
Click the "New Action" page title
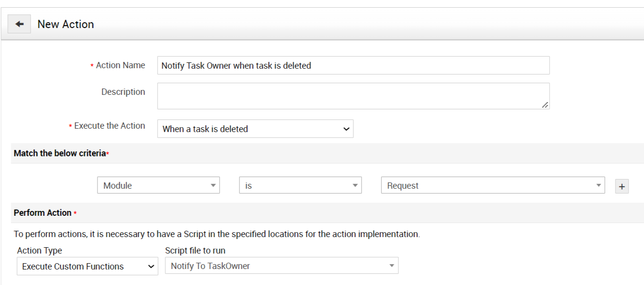click(66, 24)
